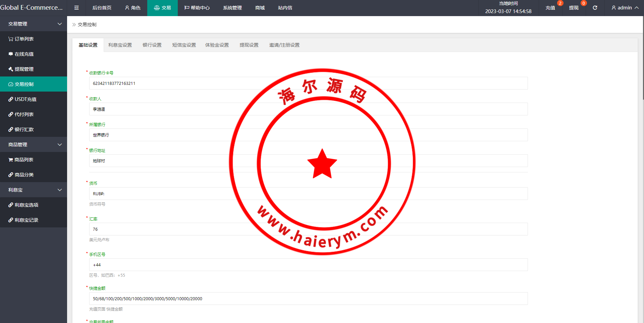Switch to the 提现设置 tab
644x323 pixels.
(x=249, y=45)
